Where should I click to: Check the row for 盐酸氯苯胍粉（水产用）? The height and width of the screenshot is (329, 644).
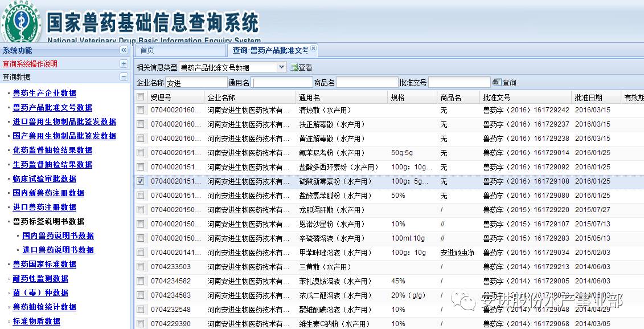pyautogui.click(x=141, y=196)
